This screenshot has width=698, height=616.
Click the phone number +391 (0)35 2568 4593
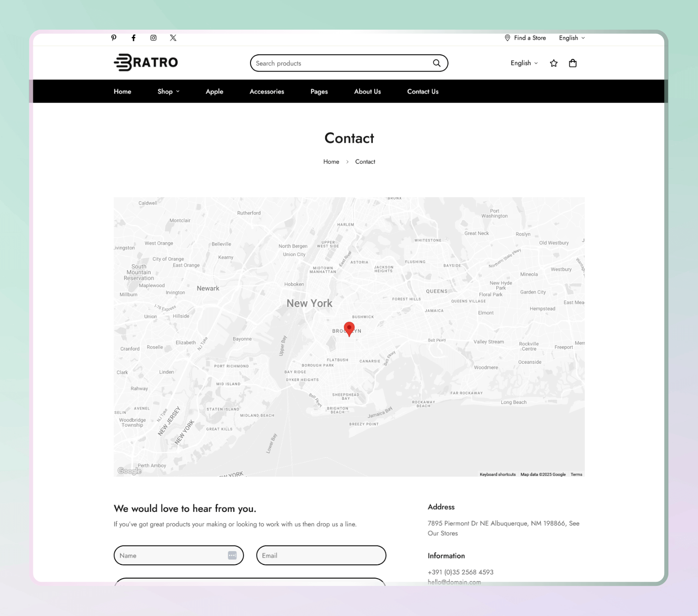460,572
